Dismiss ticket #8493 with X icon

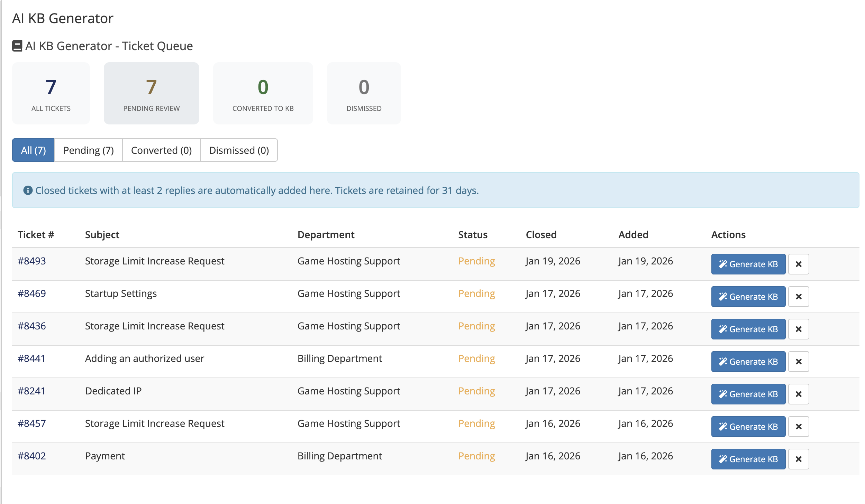(x=798, y=264)
